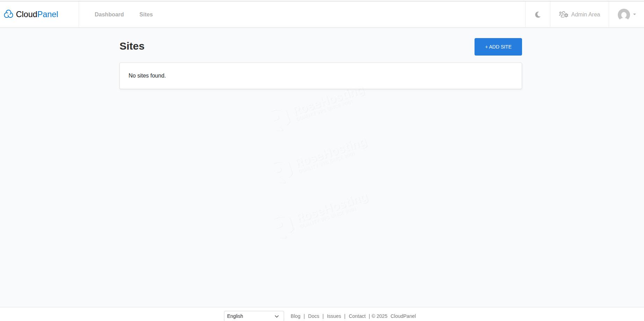The width and height of the screenshot is (644, 321).
Task: Open the Blog footer link
Action: tap(295, 316)
